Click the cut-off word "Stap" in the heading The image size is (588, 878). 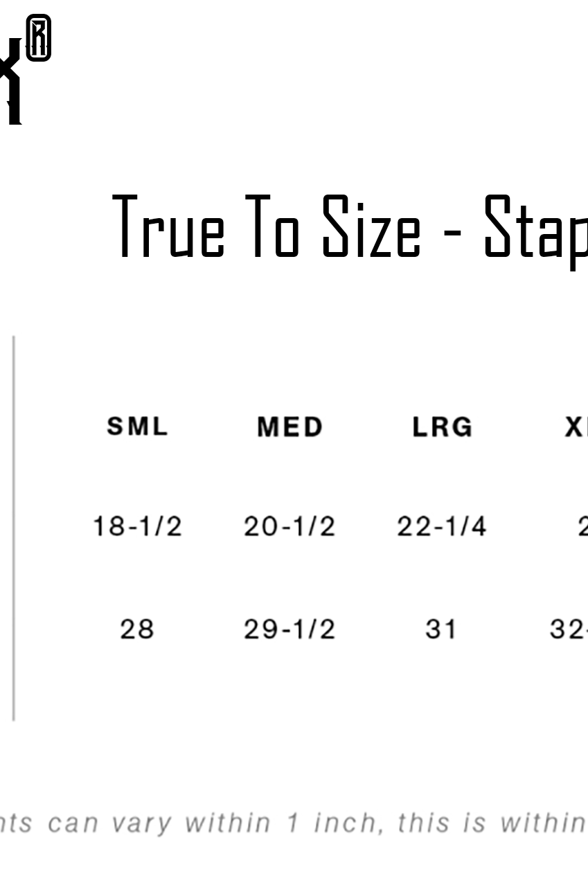535,229
